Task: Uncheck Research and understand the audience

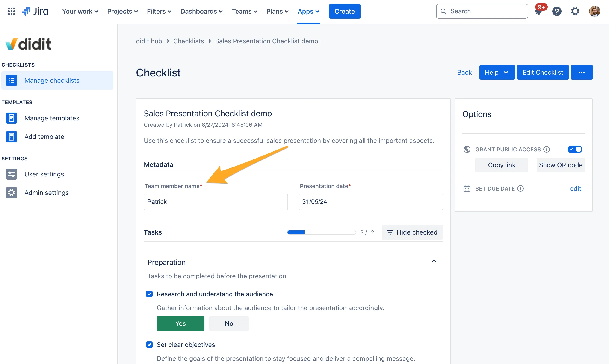Action: pos(149,294)
